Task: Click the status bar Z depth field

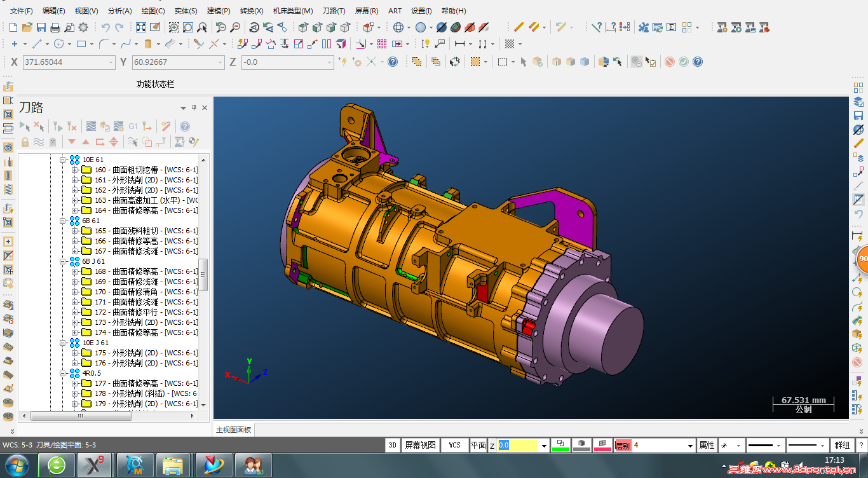Action: [518, 446]
